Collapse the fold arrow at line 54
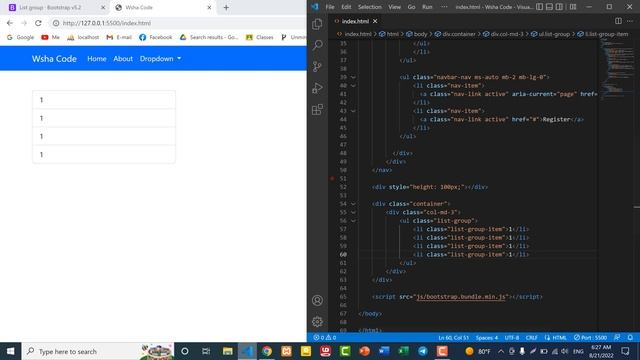 point(353,204)
